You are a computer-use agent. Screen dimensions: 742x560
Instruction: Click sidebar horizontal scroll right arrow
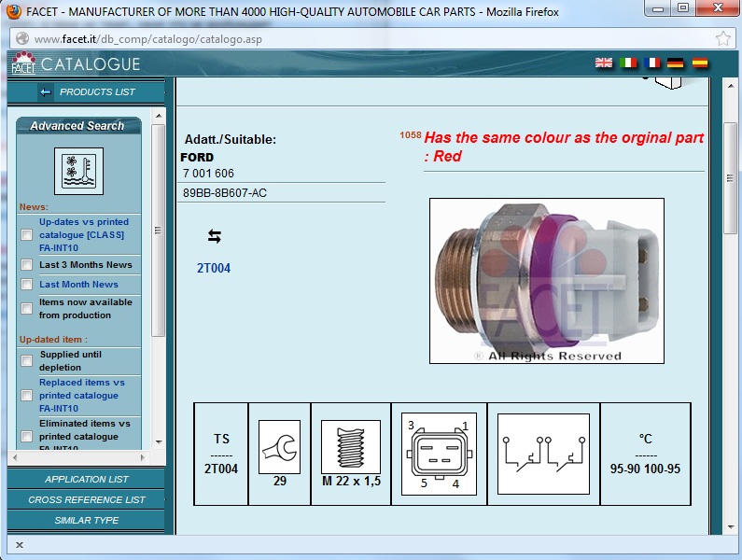pos(143,457)
